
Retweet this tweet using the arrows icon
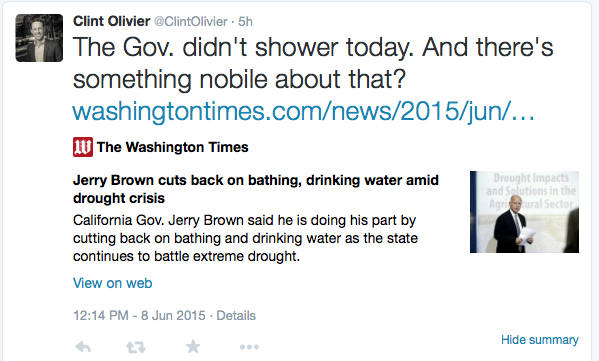(x=136, y=347)
